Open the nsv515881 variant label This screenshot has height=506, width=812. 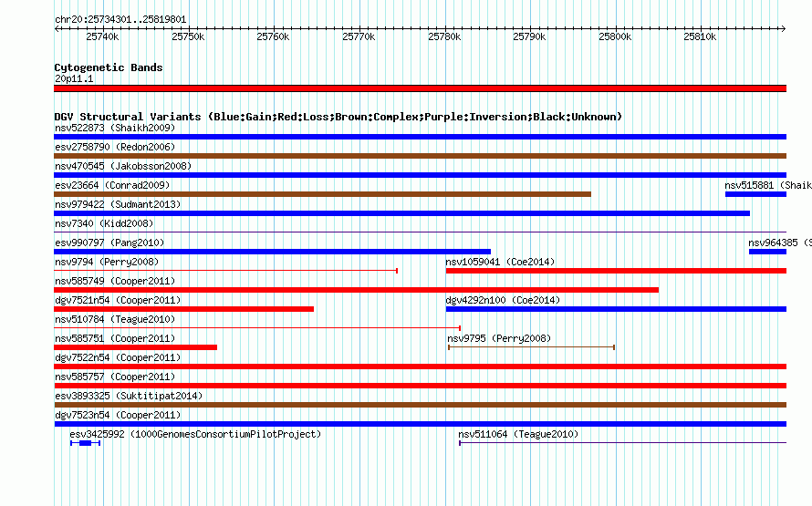click(x=768, y=185)
